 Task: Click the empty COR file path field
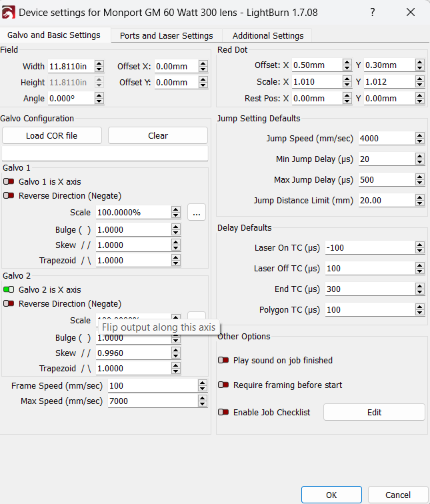pos(105,153)
